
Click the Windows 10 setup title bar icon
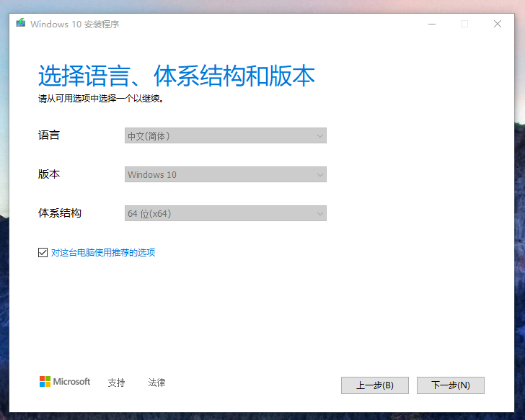(21, 23)
